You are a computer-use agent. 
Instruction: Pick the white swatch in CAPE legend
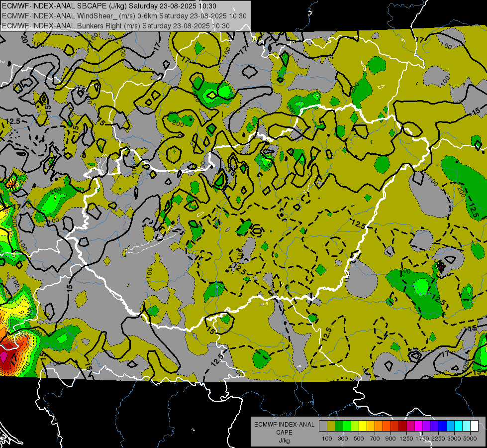(474, 426)
